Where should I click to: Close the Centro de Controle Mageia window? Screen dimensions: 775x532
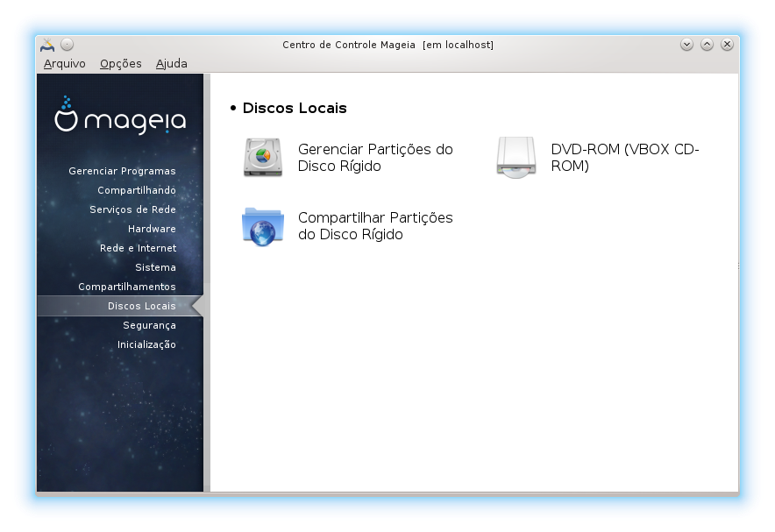click(x=727, y=45)
